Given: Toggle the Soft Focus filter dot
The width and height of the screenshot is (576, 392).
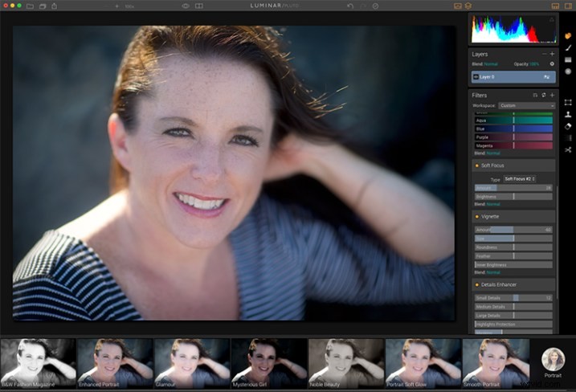Looking at the screenshot, I should click(x=477, y=165).
